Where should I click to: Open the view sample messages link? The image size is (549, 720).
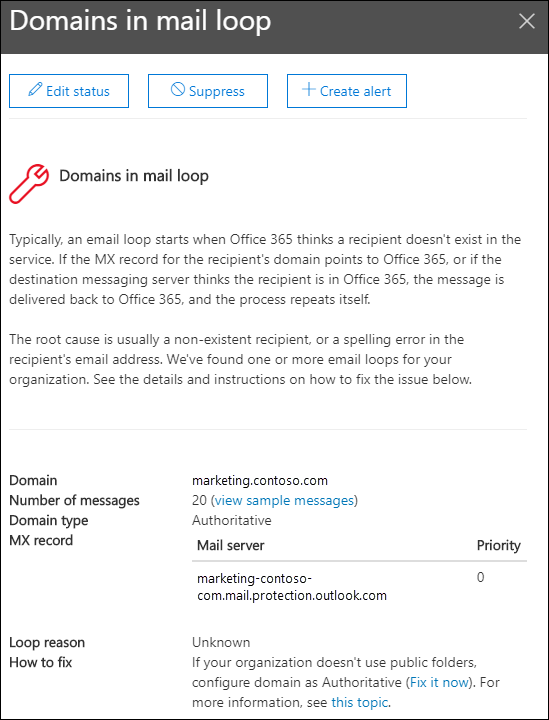coord(285,500)
